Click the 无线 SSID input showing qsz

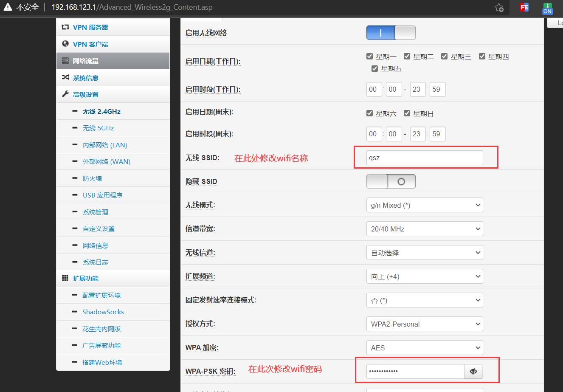(424, 158)
